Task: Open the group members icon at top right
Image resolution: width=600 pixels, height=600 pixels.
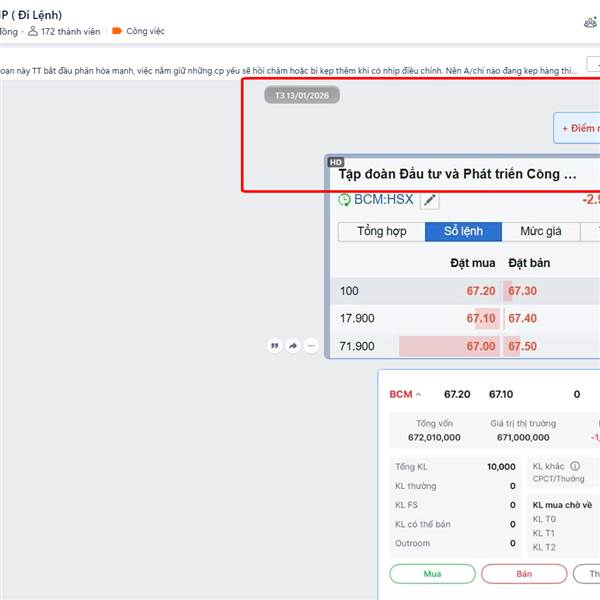Action: [591, 23]
